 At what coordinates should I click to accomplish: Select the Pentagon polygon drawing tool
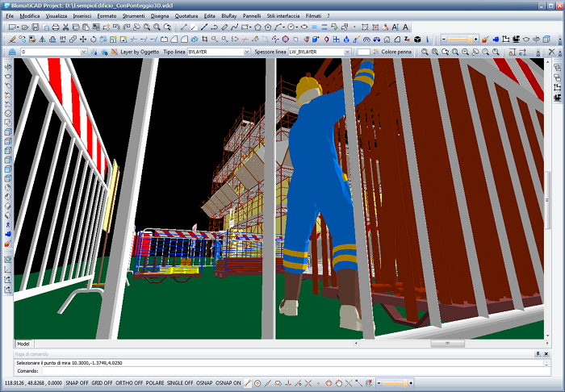pyautogui.click(x=256, y=27)
